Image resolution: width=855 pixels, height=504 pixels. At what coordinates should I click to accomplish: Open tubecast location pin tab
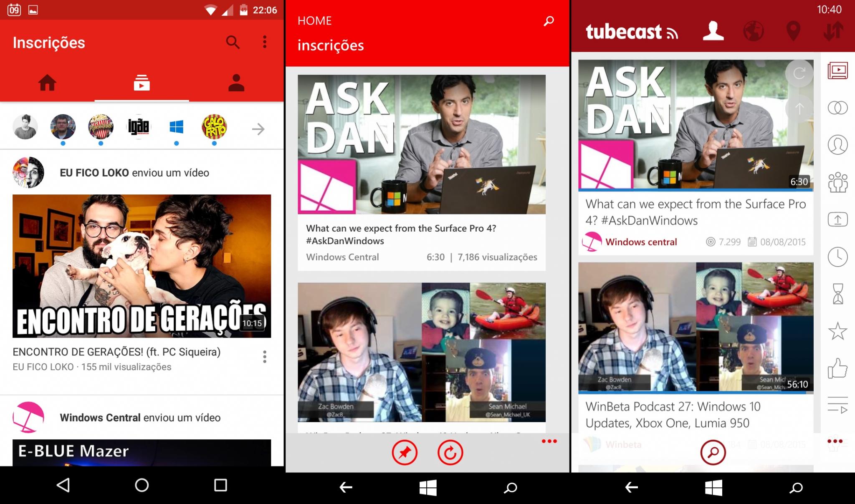tap(793, 31)
